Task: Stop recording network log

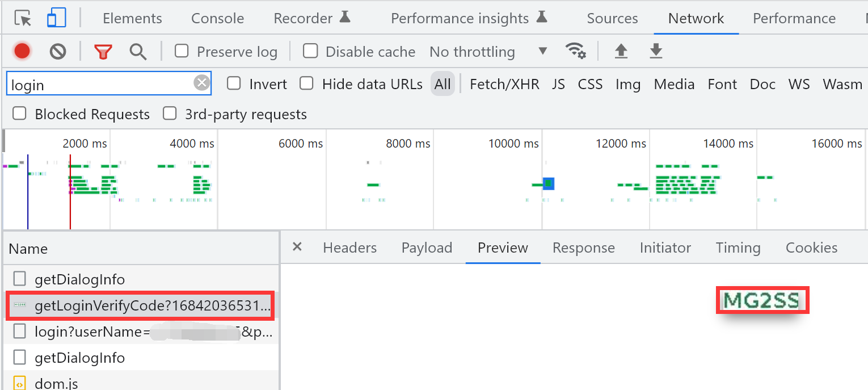Action: [x=22, y=52]
